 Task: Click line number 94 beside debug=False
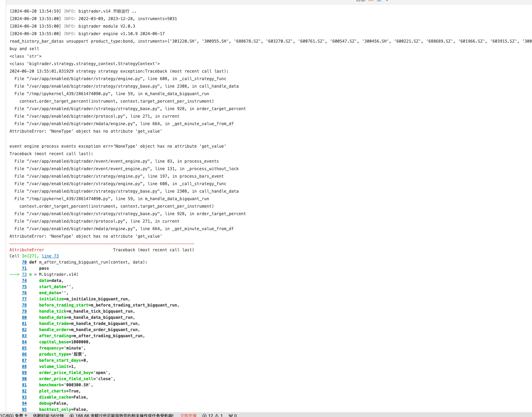24,403
